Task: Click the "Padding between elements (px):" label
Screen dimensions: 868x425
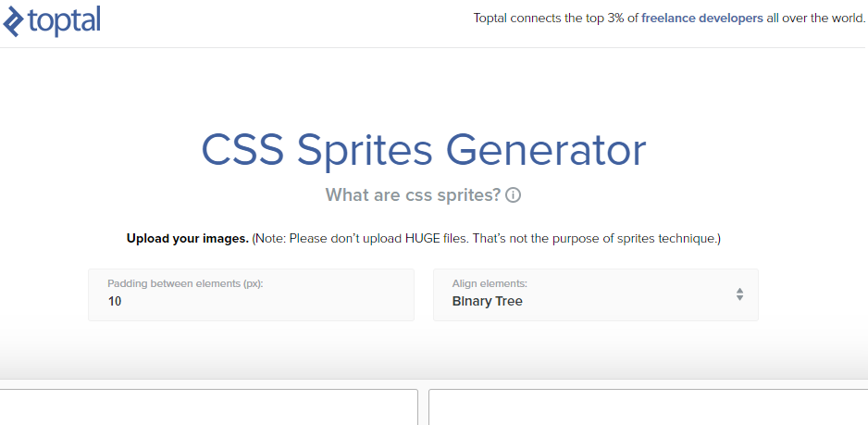Action: (185, 283)
